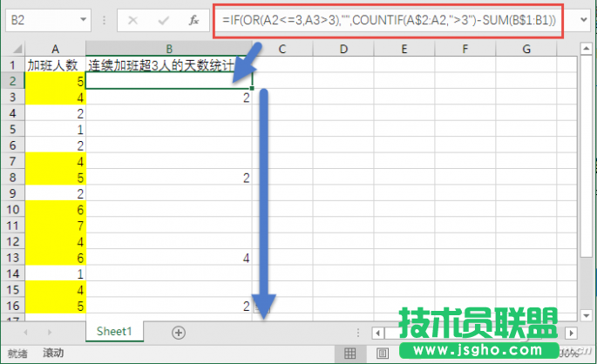
Task: Expand the formula bar
Action: [581, 18]
